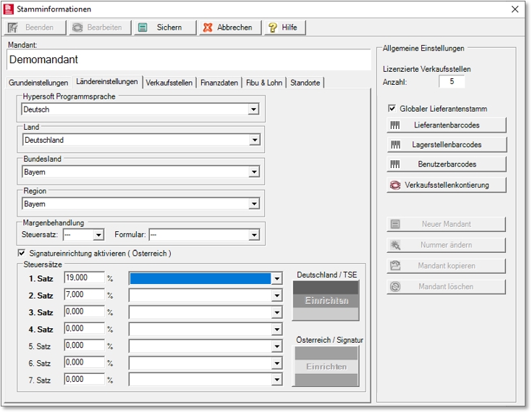Click the Hilfe question mark icon
This screenshot has width=532, height=413.
pyautogui.click(x=273, y=28)
